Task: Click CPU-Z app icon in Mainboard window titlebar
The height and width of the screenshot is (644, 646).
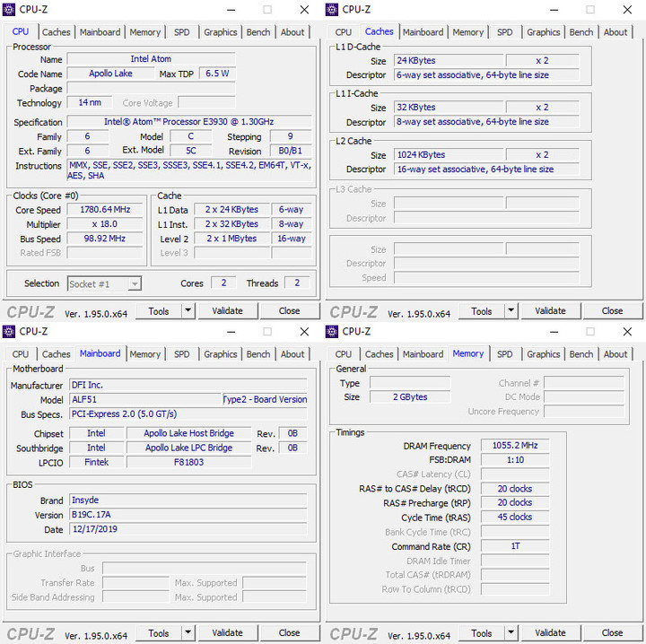Action: point(9,332)
